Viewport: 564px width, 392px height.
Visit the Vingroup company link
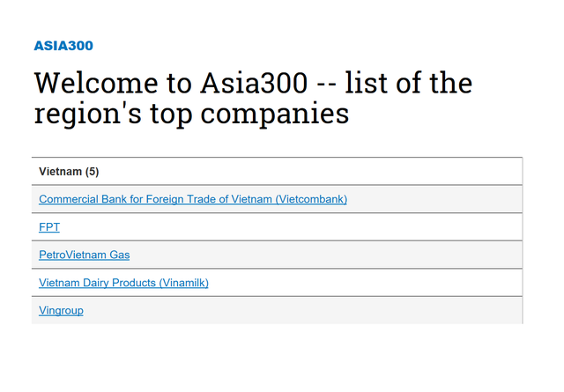point(61,310)
